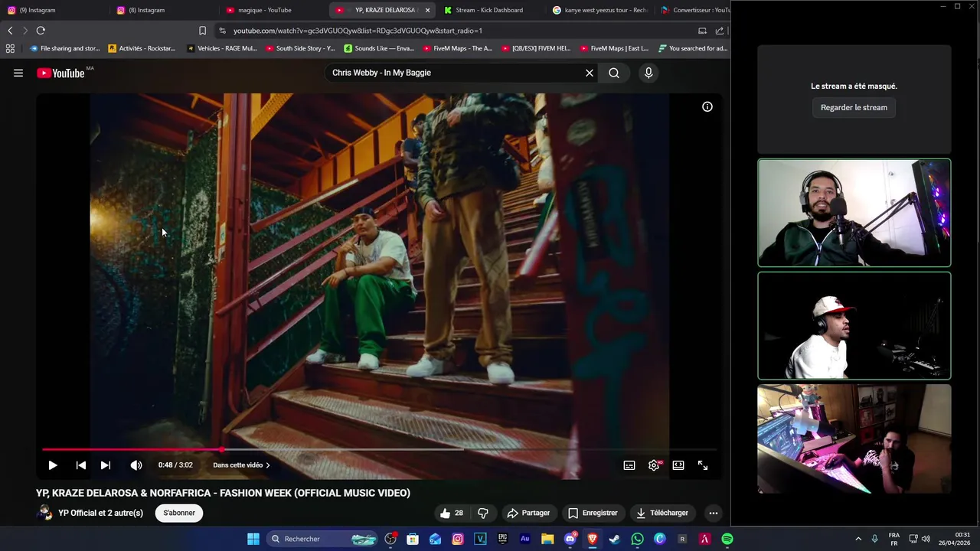Switch to the 'Convertisseur : YouTube' tab
980x551 pixels.
pos(695,10)
